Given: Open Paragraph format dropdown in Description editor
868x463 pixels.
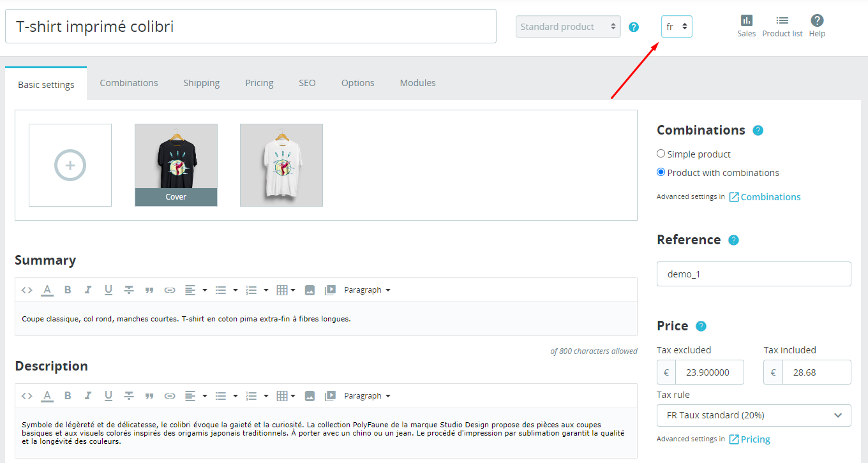Looking at the screenshot, I should point(367,396).
